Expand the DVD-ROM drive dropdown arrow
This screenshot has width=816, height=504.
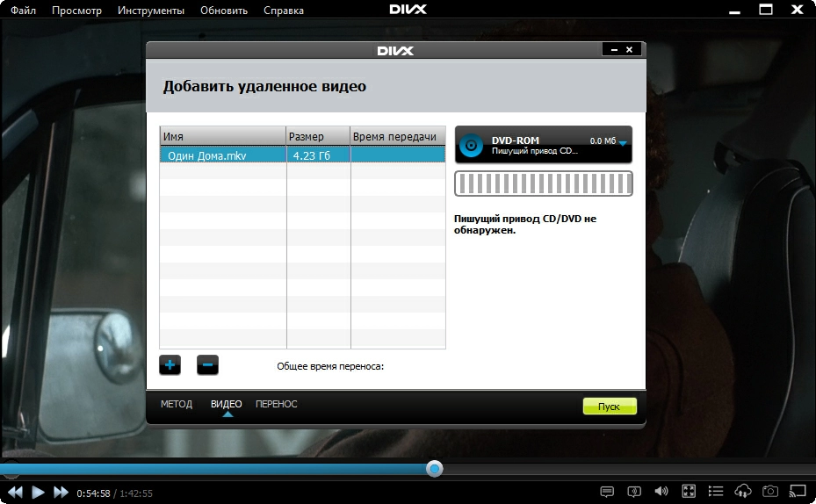pos(623,143)
